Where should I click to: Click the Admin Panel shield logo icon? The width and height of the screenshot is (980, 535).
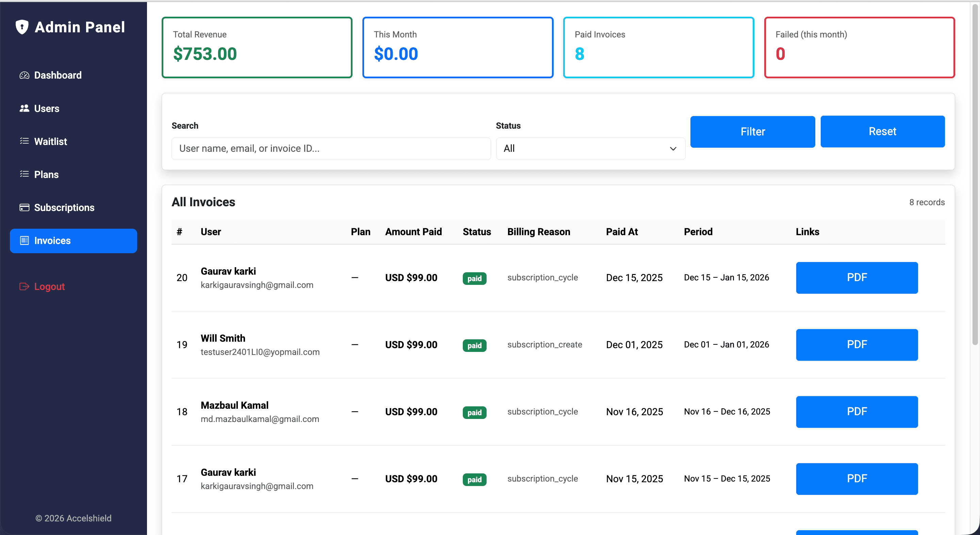pos(22,27)
